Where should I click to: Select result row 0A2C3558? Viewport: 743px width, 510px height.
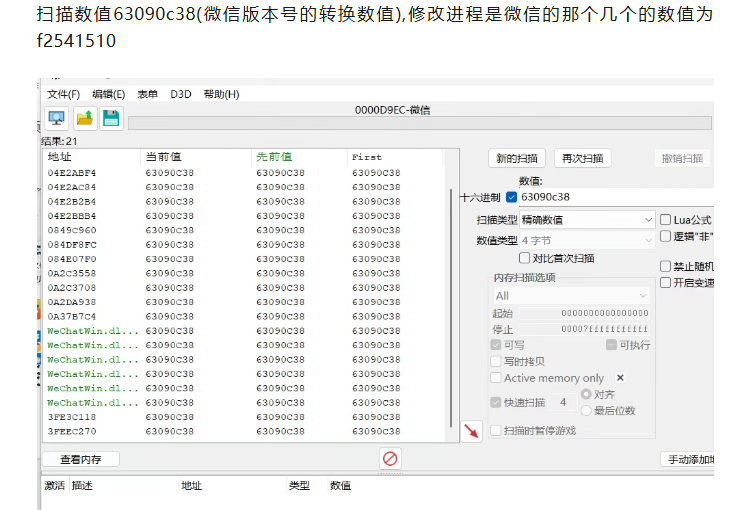click(245, 273)
